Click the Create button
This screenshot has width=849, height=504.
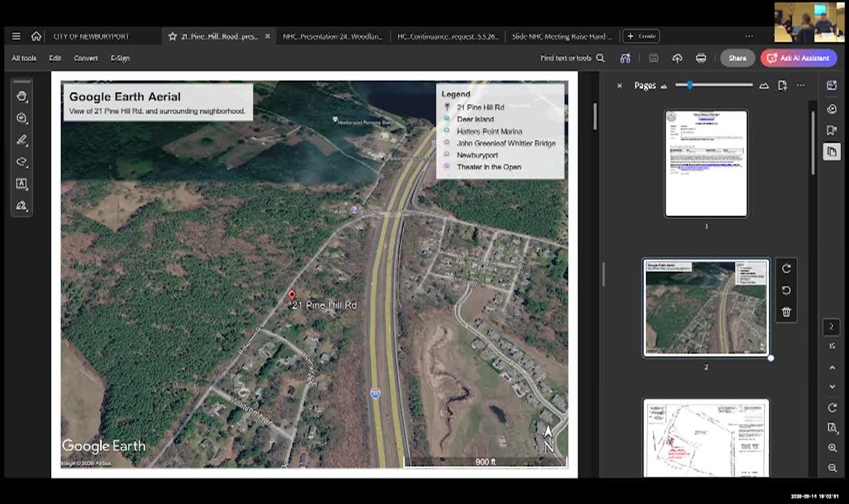641,36
